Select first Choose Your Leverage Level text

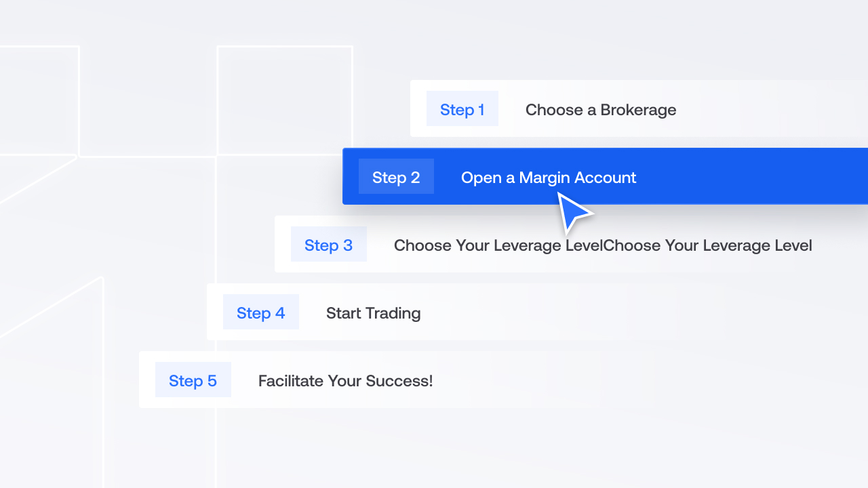498,245
